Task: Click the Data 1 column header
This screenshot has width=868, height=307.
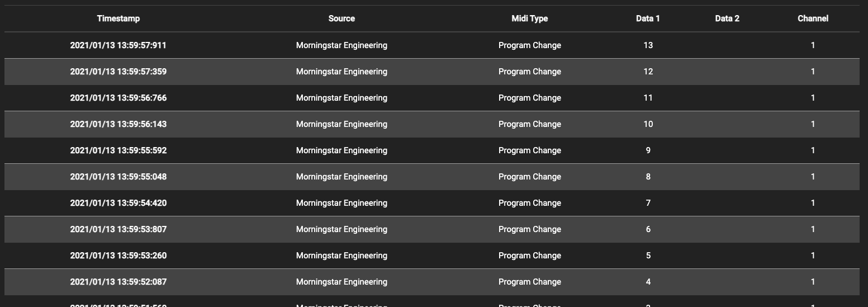Action: tap(648, 18)
